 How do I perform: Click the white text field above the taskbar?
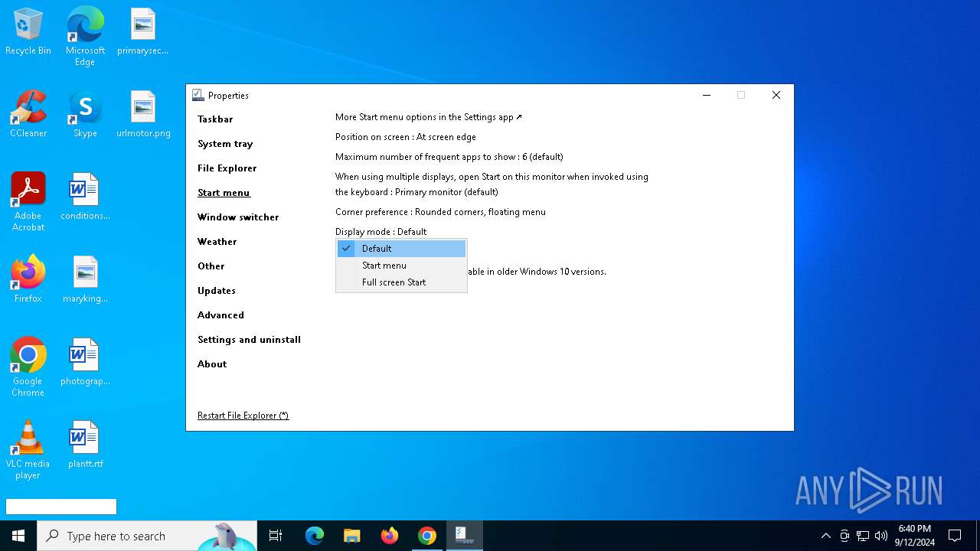click(61, 507)
